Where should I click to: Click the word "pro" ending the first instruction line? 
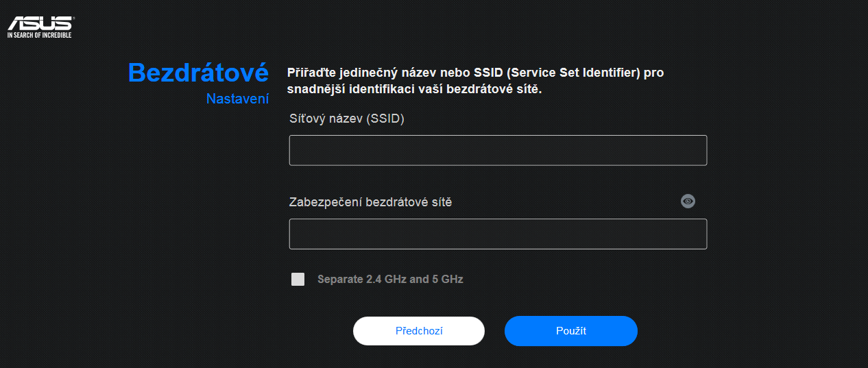655,72
